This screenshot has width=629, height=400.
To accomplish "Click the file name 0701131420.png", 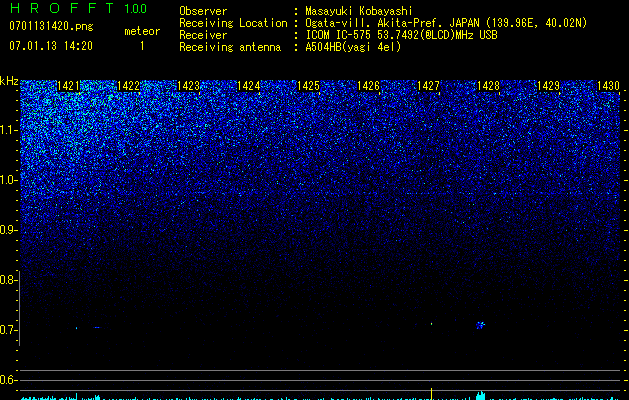I will pos(51,26).
